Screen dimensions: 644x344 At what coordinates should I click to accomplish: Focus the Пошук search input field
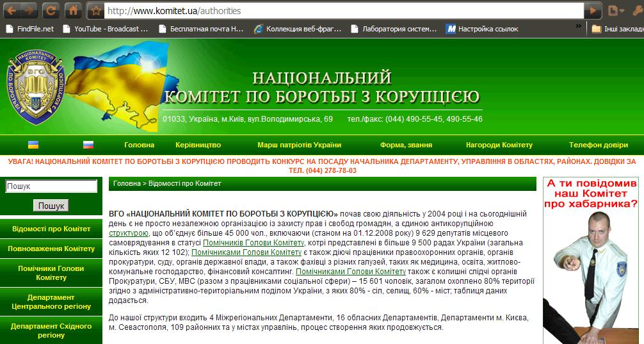tap(51, 186)
